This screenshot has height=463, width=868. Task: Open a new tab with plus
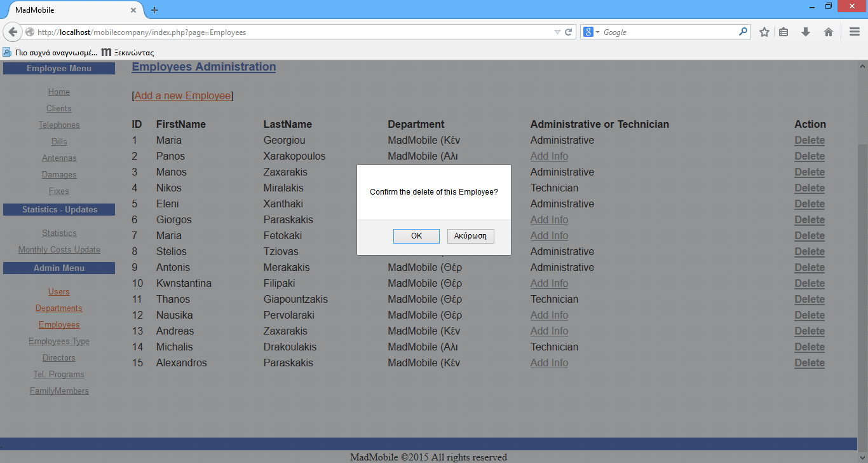coord(154,10)
